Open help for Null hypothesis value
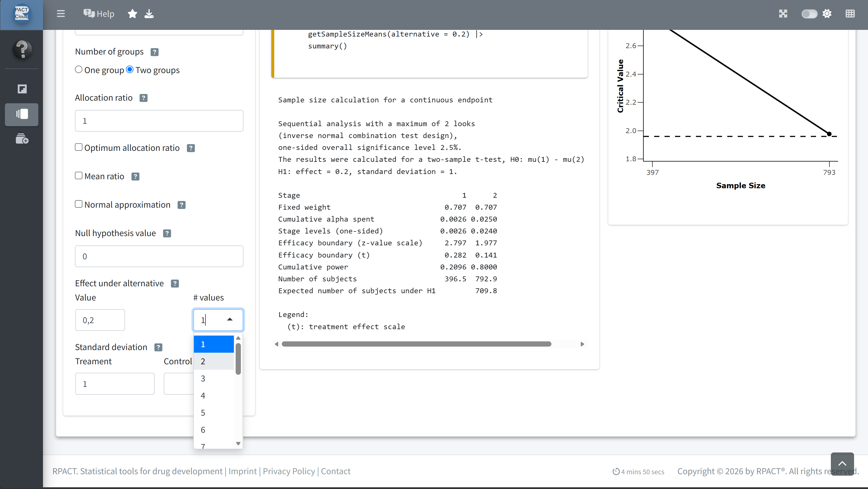868x489 pixels. click(167, 233)
